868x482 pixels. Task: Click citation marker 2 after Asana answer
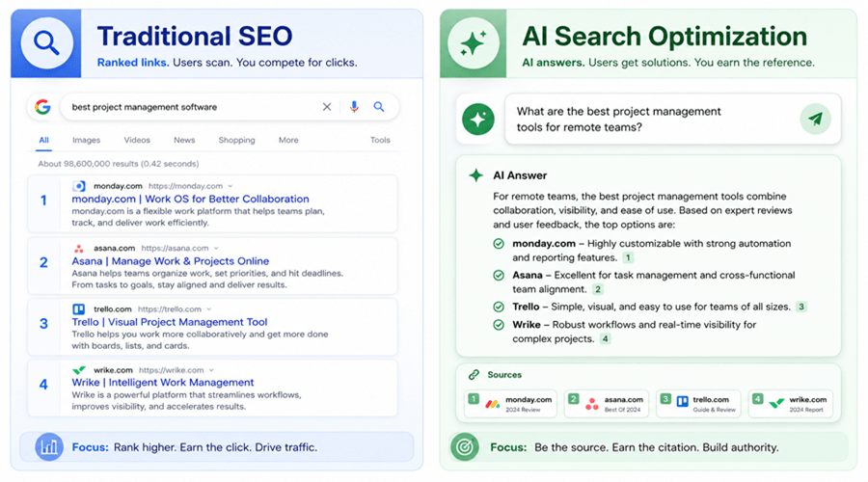pyautogui.click(x=597, y=289)
